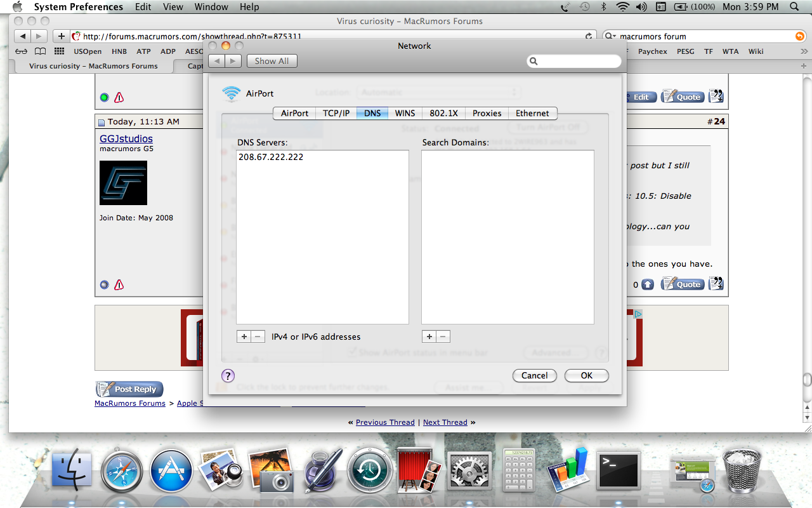Open the Time Machine menu bar icon
Viewport: 812px width, 508px height.
pos(585,7)
